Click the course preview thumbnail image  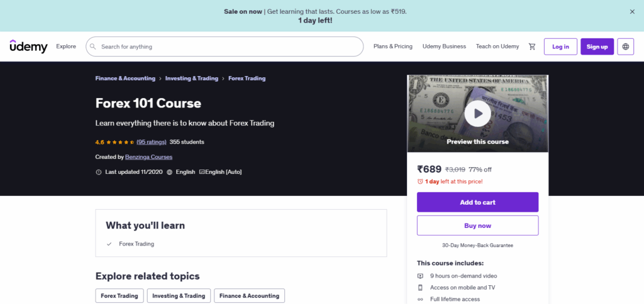[478, 114]
